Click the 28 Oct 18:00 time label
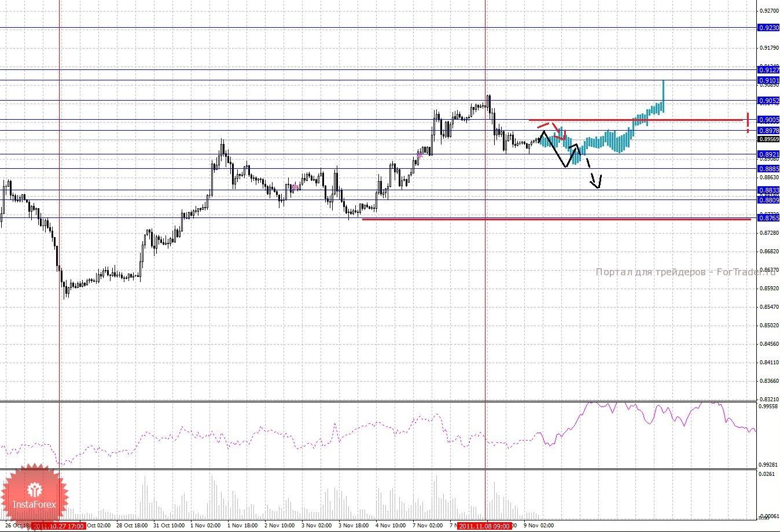This screenshot has width=780, height=532. click(x=132, y=526)
